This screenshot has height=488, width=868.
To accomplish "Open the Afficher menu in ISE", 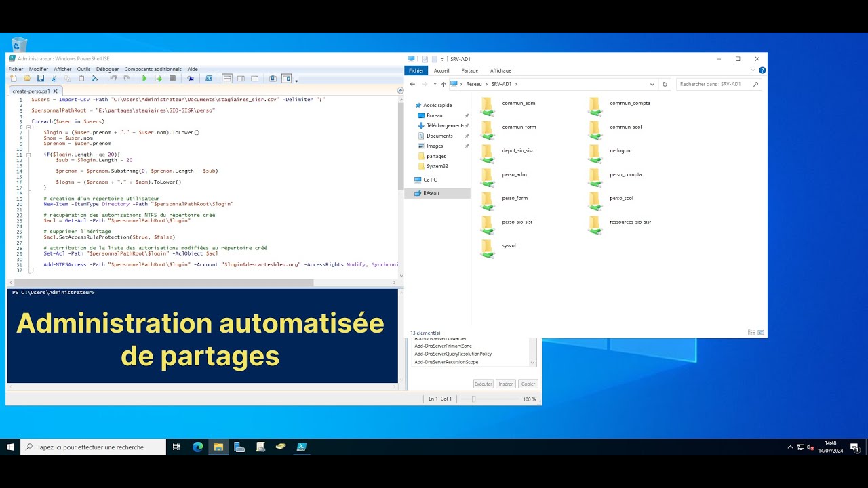I will point(62,69).
